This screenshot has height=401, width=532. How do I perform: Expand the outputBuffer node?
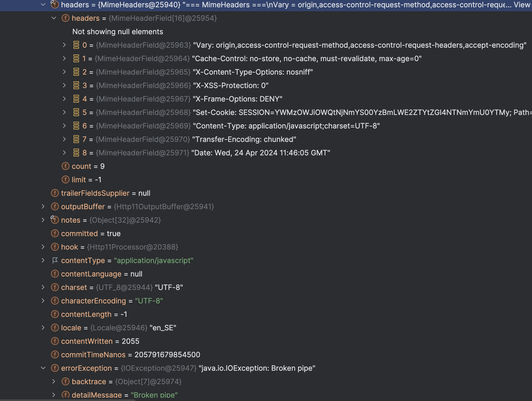point(43,206)
